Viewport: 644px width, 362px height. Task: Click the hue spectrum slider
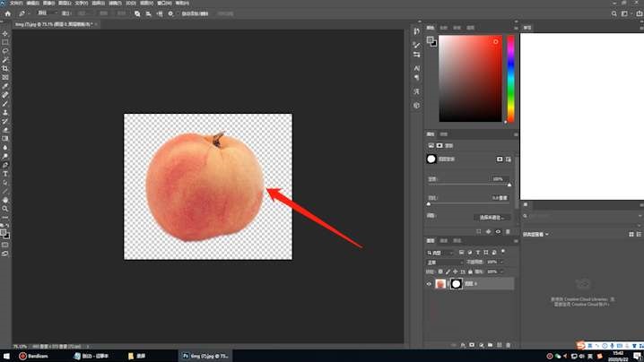(510, 79)
